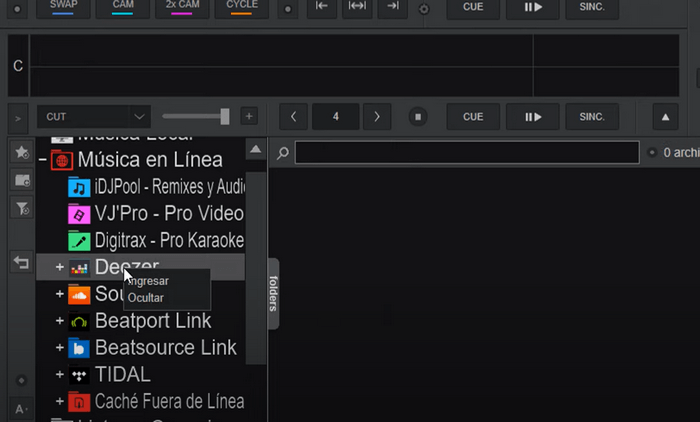This screenshot has height=422, width=700.
Task: Click the round stop button
Action: coord(418,117)
